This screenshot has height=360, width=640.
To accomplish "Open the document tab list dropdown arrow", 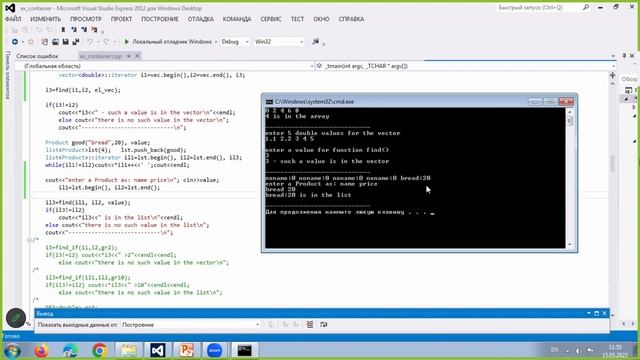I will coord(613,56).
